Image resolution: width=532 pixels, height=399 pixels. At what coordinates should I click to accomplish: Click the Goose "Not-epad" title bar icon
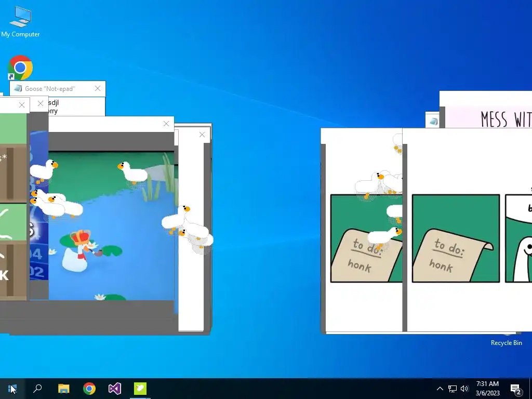point(18,88)
